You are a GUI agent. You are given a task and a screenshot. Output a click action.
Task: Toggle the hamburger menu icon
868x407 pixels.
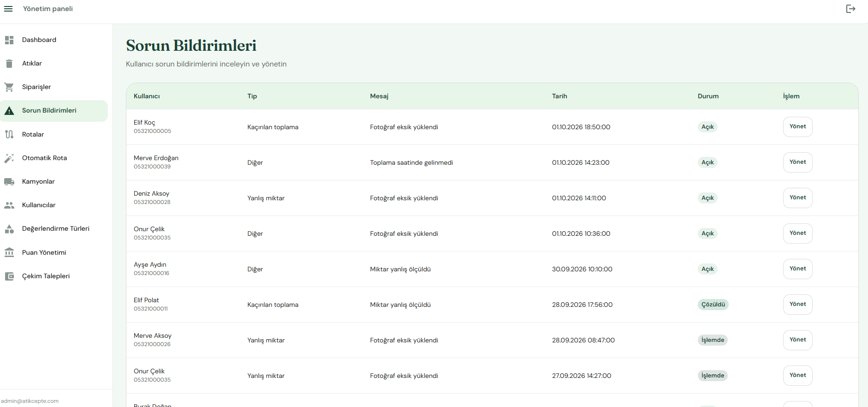pos(8,9)
